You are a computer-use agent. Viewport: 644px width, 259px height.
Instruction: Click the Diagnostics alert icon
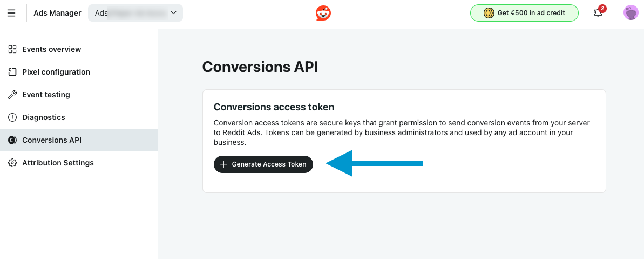click(x=12, y=117)
